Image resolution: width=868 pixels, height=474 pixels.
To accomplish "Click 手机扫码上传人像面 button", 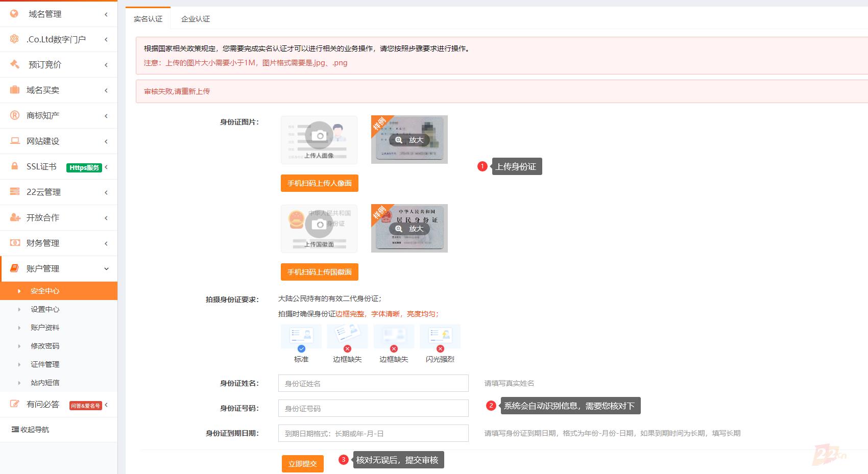I will [x=320, y=183].
